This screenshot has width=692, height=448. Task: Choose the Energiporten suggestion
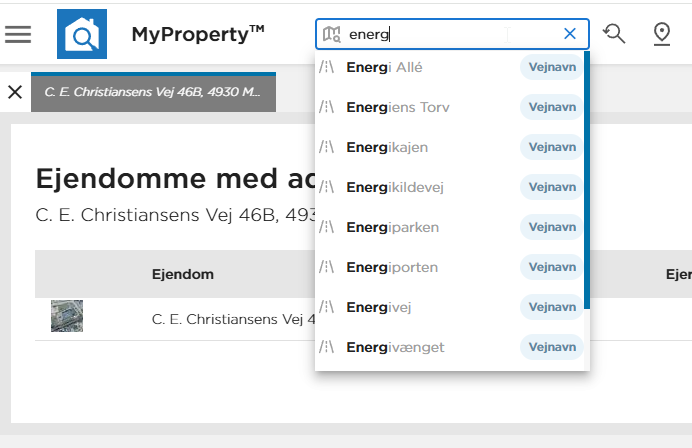(x=449, y=267)
